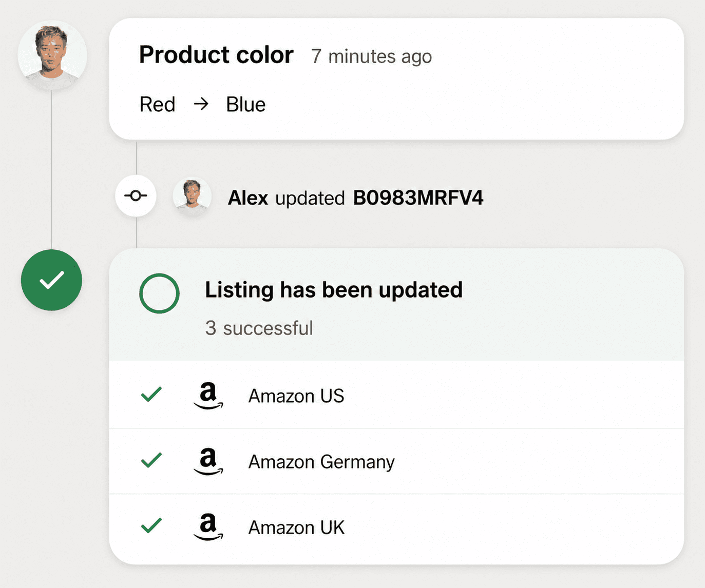705x588 pixels.
Task: Open the '7 minutes ago' timestamp
Action: (x=371, y=56)
